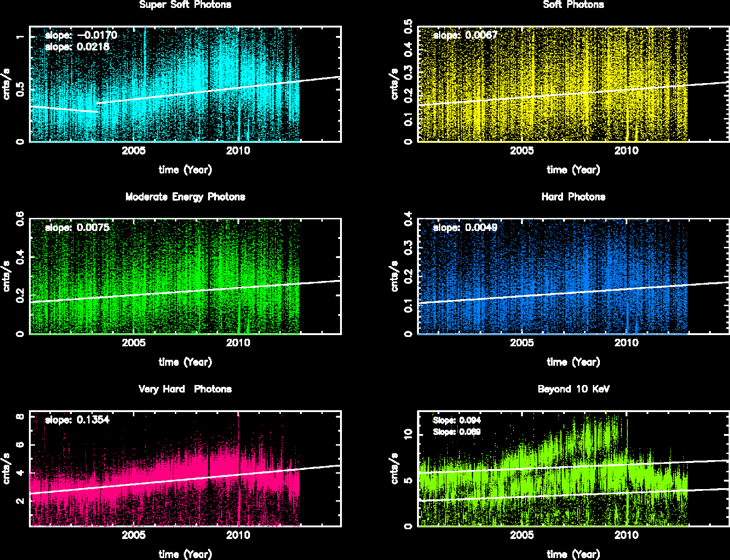The image size is (730, 560).
Task: Click the Soft Photons plot title
Action: [x=573, y=5]
